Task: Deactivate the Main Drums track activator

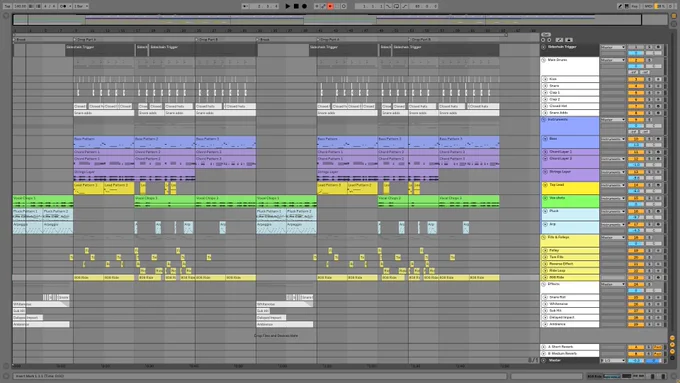Action: (x=635, y=60)
